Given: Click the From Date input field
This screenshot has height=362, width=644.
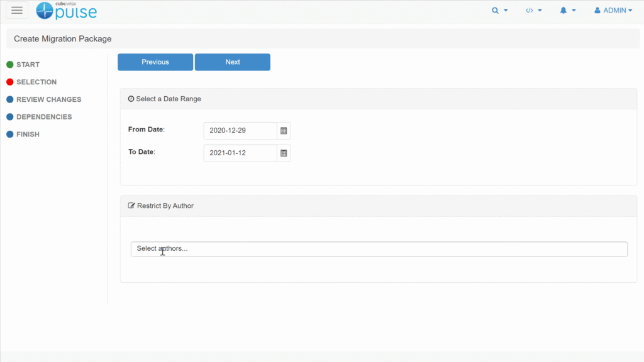Looking at the screenshot, I should tap(240, 131).
